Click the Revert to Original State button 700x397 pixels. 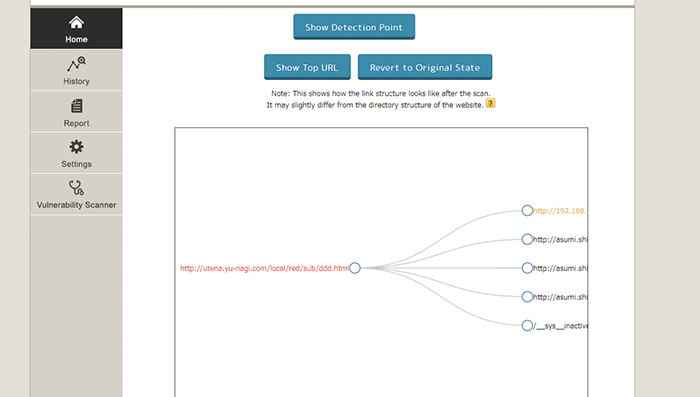pyautogui.click(x=425, y=67)
